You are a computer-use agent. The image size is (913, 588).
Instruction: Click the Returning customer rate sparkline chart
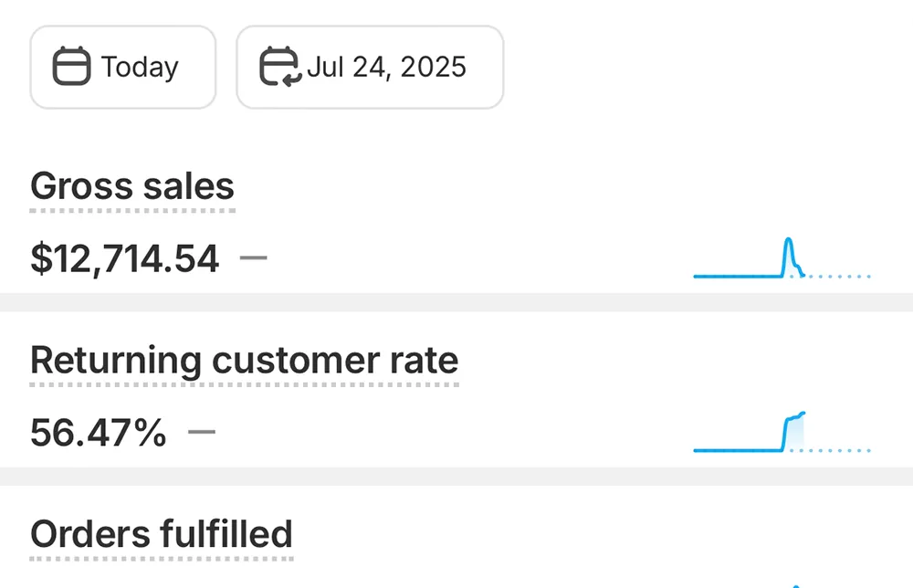coord(782,432)
